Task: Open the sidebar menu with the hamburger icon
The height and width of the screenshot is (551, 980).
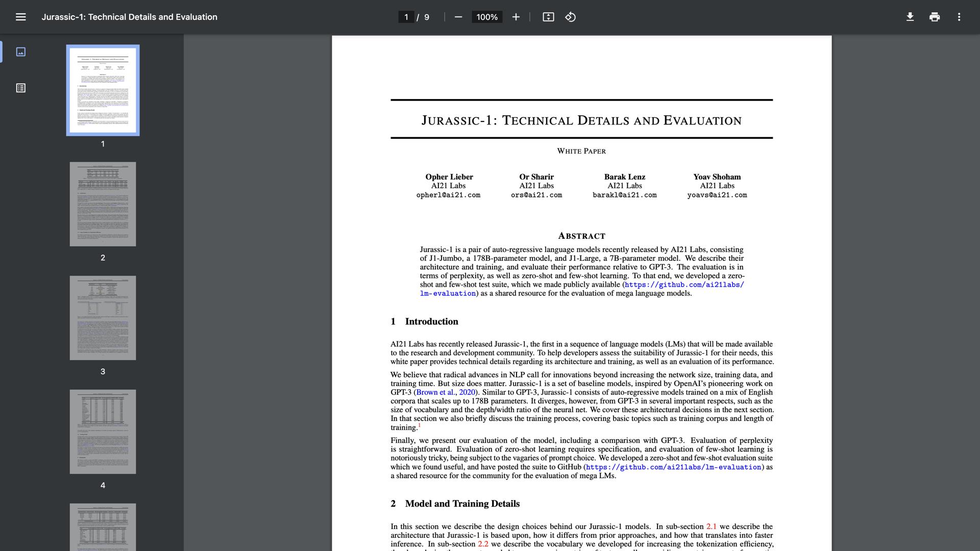Action: [20, 17]
